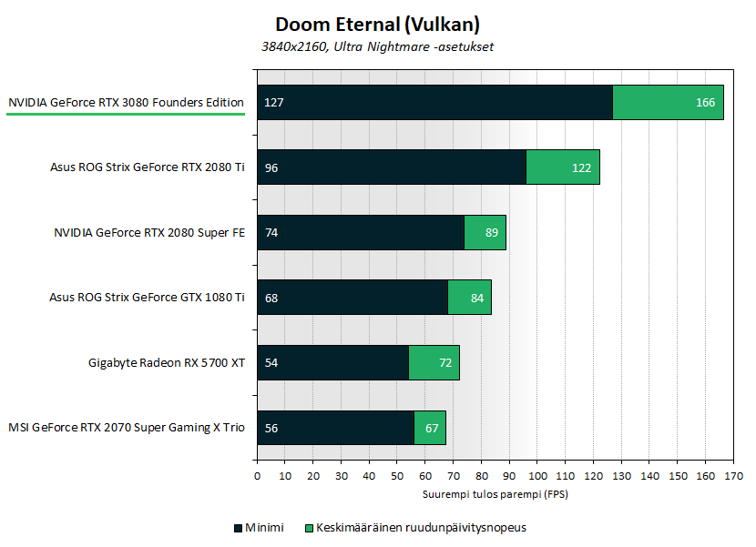Screen dimensions: 756x547
Task: Click the 160 tick label on the FPS axis
Action: tap(705, 476)
